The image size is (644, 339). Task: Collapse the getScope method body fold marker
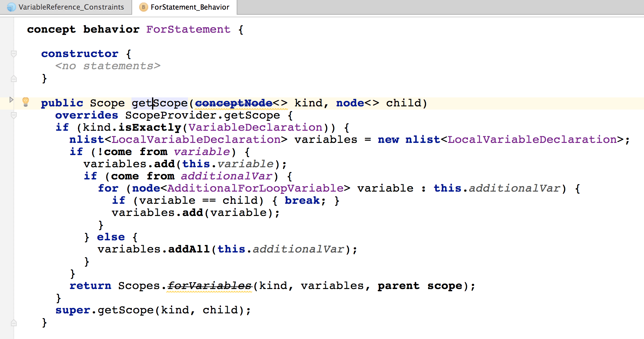(13, 115)
